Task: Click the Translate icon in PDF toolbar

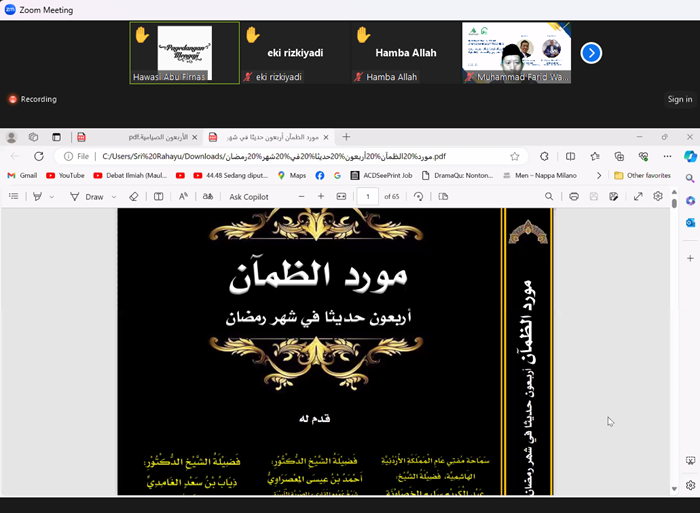Action: [208, 196]
